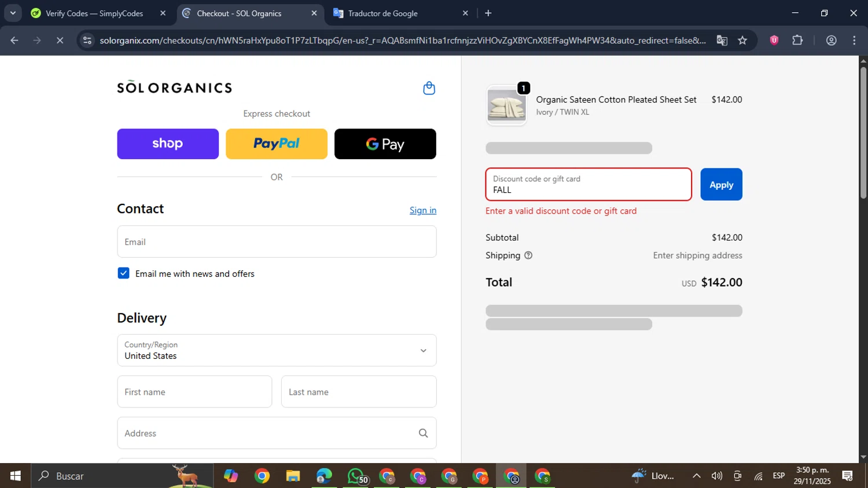Open the Chrome profile icon

tap(832, 41)
